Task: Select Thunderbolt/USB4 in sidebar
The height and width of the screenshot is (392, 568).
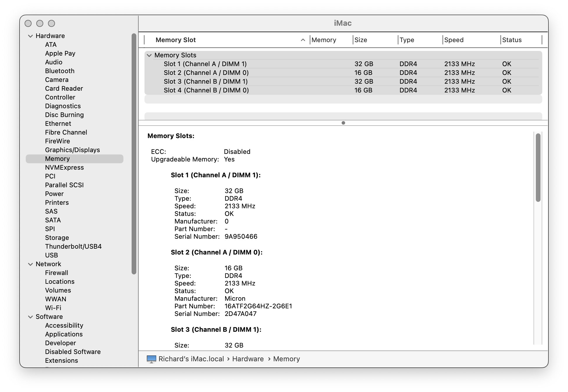Action: coord(73,246)
